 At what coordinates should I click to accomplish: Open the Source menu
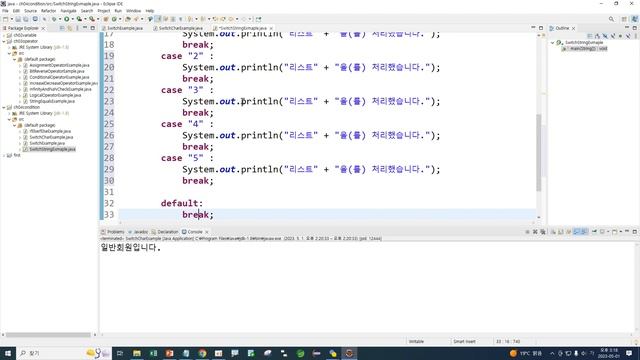30,11
